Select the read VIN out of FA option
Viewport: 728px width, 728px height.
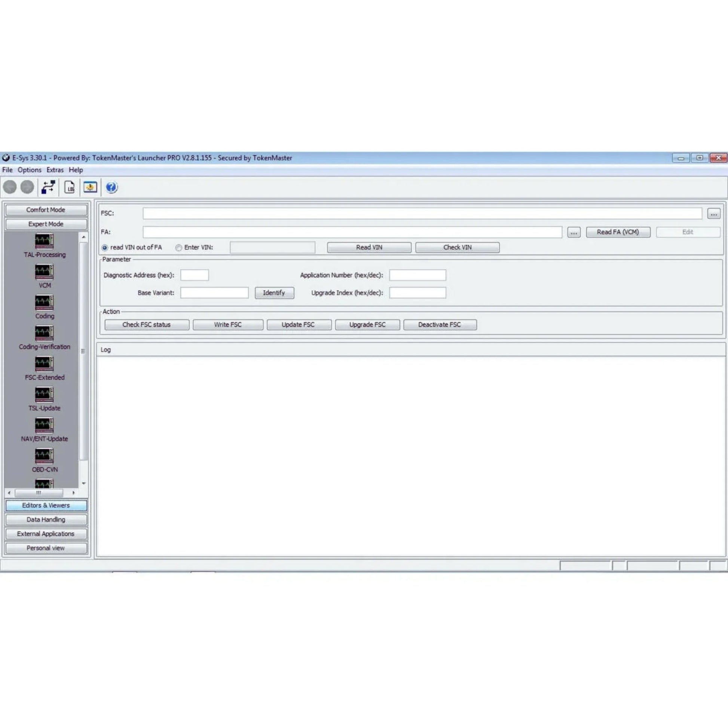tap(104, 248)
